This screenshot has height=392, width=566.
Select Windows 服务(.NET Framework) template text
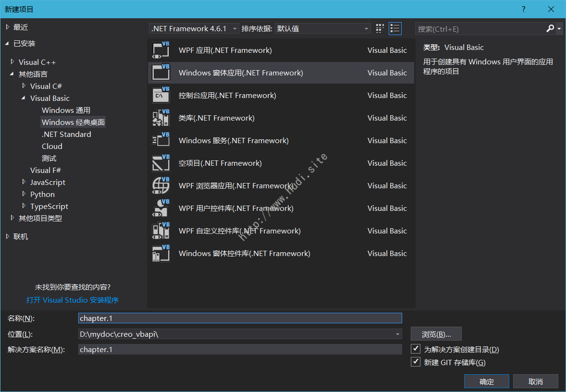point(234,140)
